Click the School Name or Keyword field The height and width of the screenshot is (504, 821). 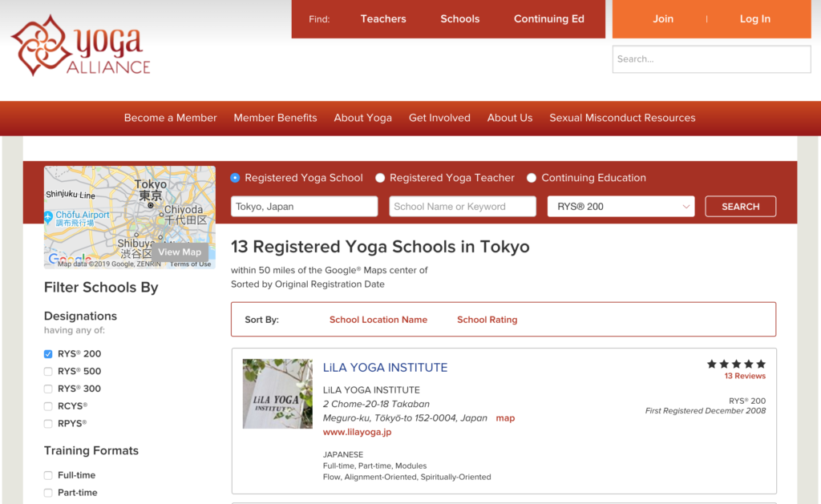click(463, 206)
